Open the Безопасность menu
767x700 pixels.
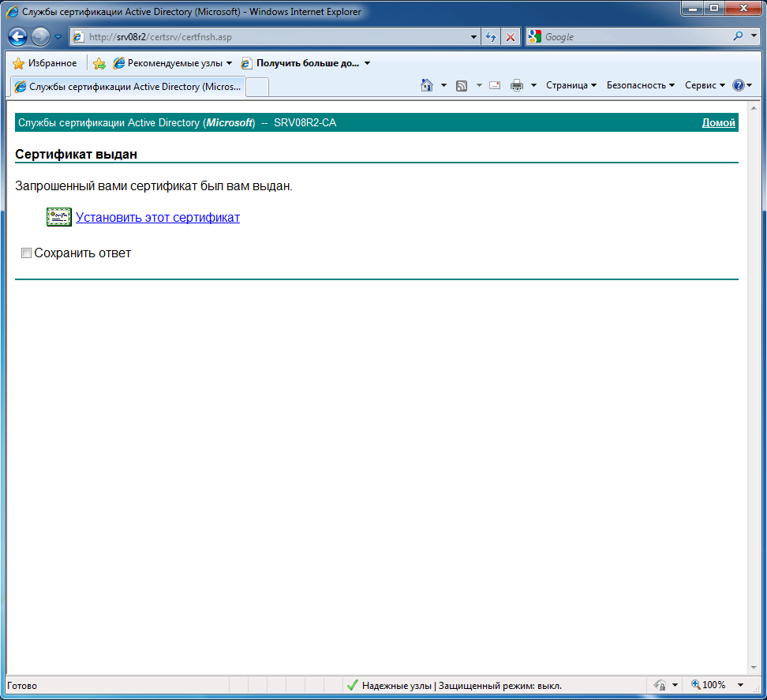click(x=640, y=85)
